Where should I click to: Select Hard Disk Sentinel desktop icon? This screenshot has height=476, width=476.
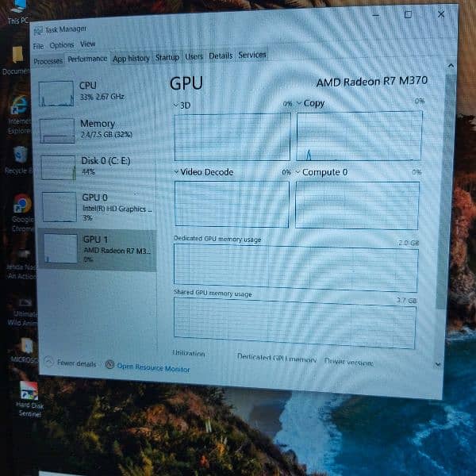(x=29, y=400)
